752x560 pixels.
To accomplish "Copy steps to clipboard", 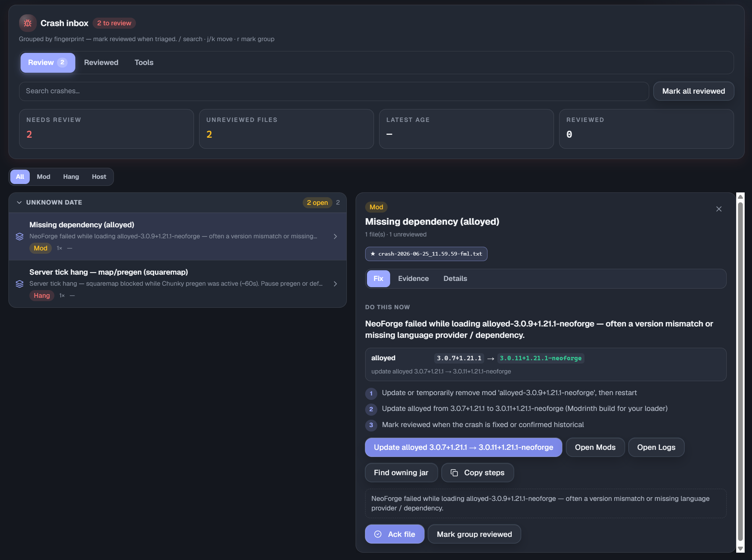I will coord(478,473).
